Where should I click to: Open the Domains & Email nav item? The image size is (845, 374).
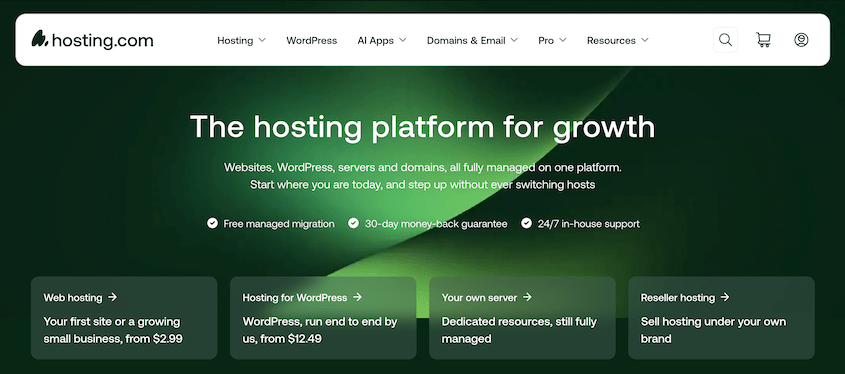coord(466,40)
